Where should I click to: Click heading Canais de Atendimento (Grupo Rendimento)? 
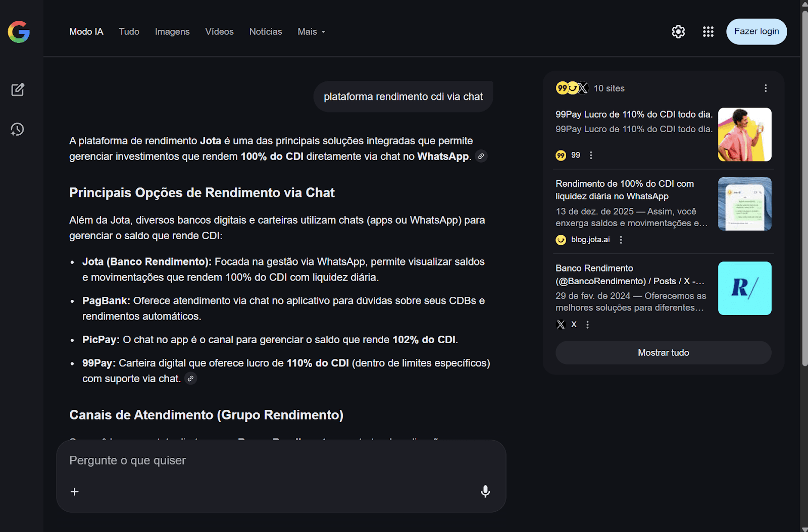[x=207, y=415]
